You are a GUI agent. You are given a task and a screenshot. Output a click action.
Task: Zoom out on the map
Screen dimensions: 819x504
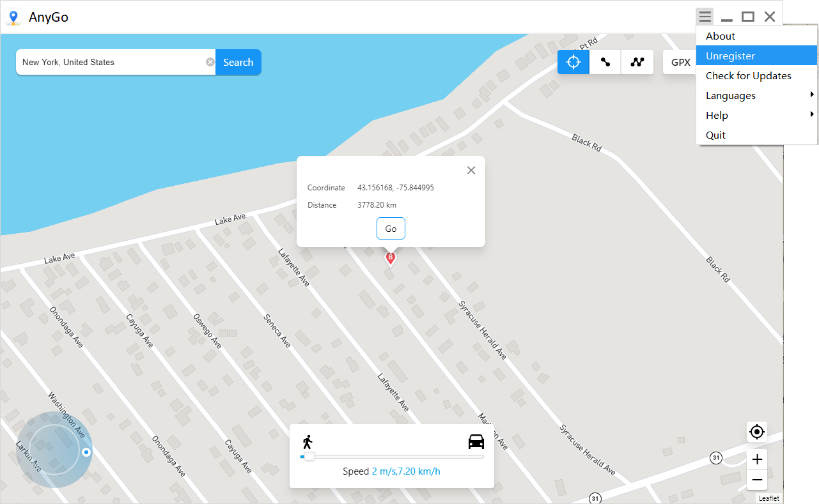[757, 480]
